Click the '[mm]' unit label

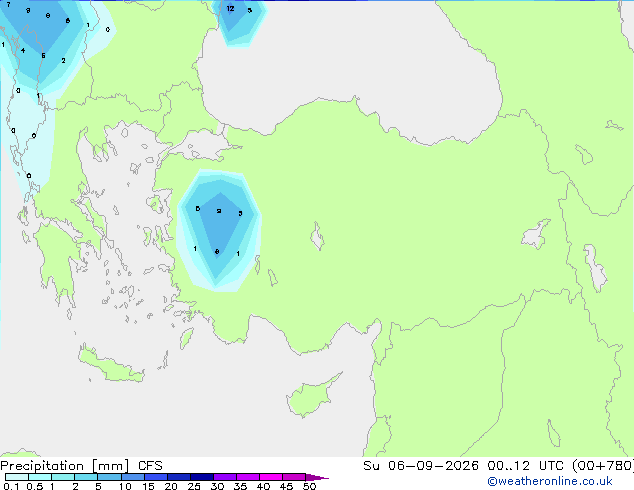[x=111, y=466]
